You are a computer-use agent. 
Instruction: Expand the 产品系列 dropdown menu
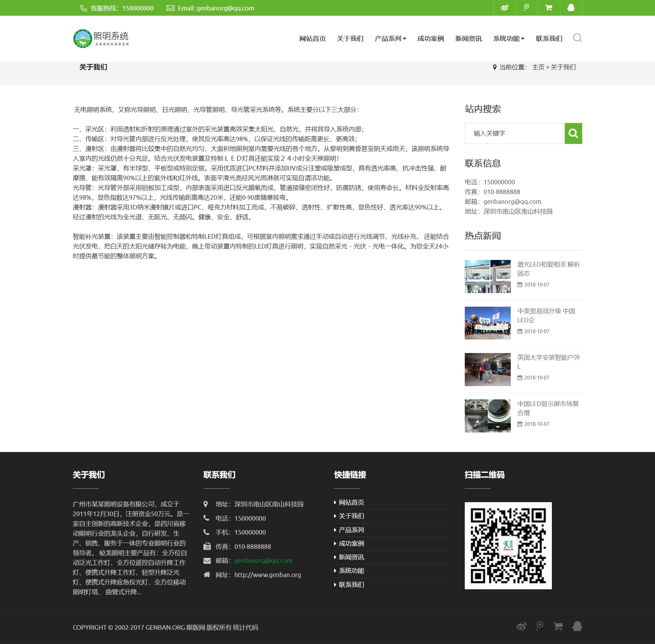pyautogui.click(x=390, y=38)
